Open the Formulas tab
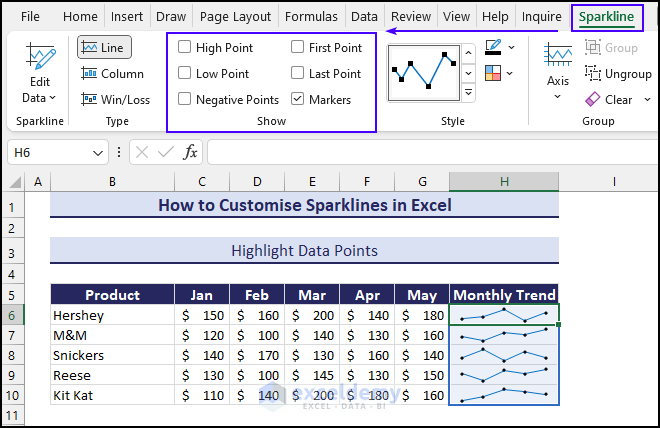This screenshot has width=660, height=428. point(311,17)
